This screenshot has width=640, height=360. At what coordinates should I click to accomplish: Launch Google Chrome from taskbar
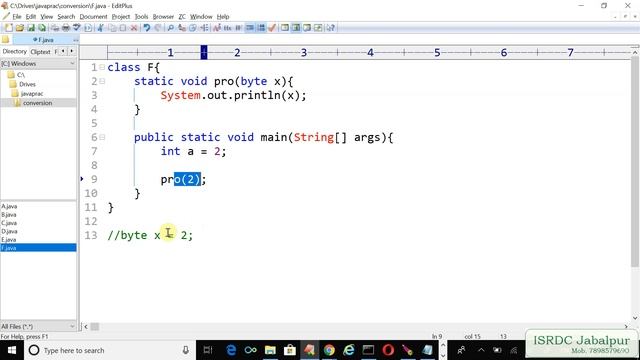(x=329, y=350)
